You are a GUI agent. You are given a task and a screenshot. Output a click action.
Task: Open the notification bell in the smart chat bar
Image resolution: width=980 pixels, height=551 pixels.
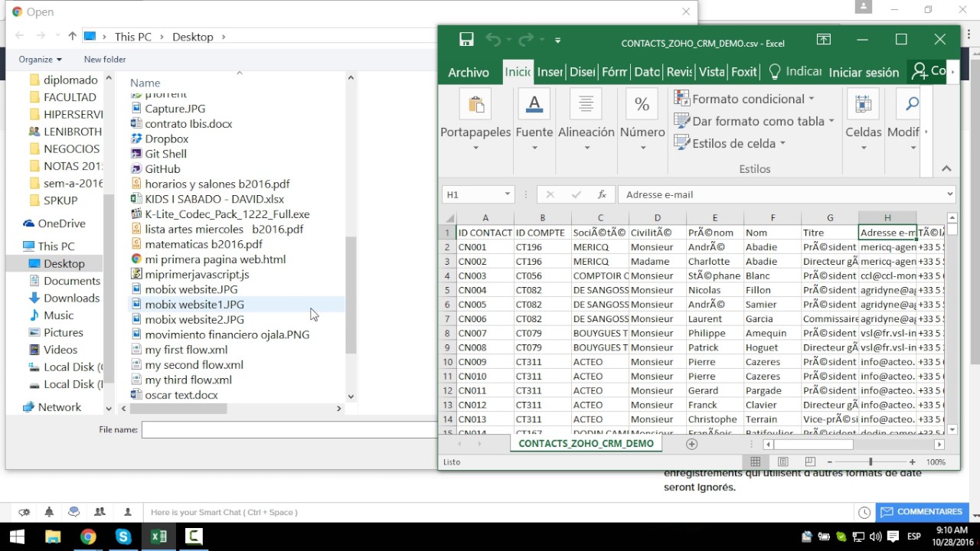[49, 512]
